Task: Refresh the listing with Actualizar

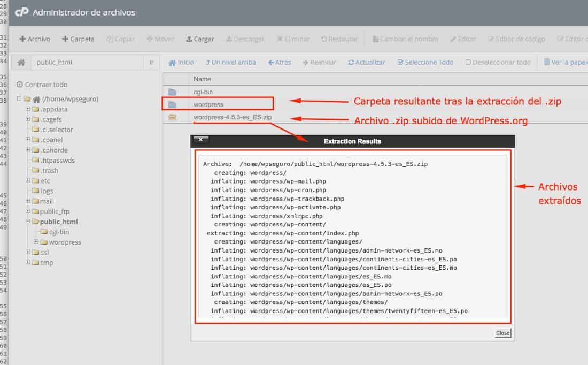Action: [366, 62]
